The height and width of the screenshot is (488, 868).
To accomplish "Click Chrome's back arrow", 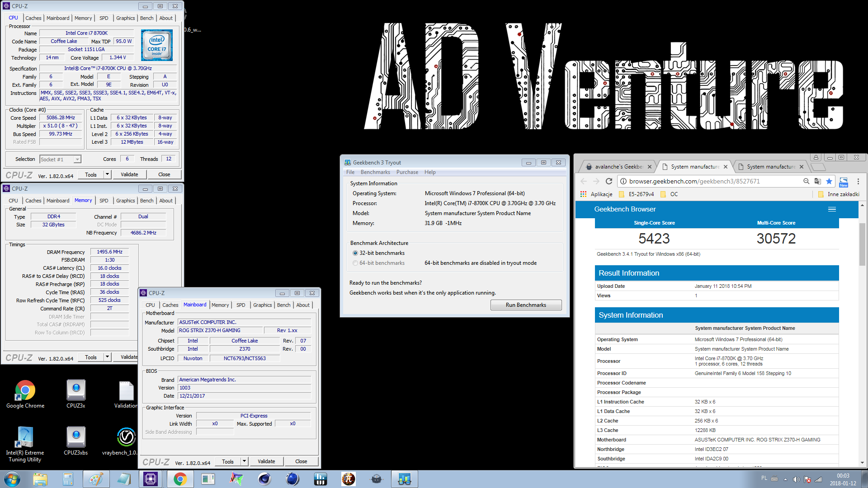I will 583,181.
